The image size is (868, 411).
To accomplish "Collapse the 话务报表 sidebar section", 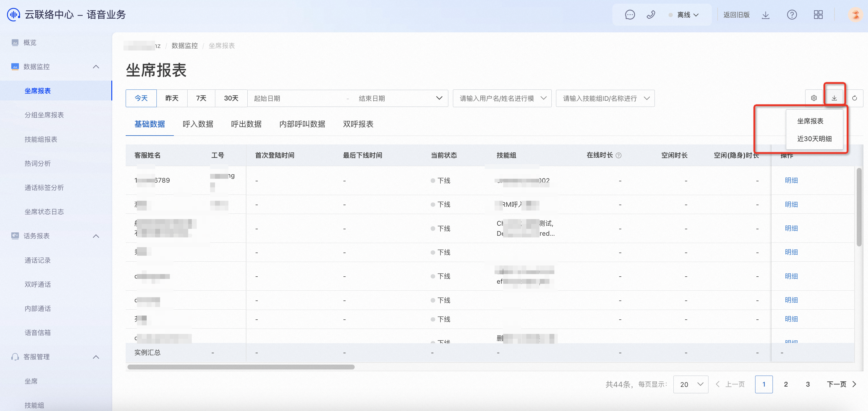I will pyautogui.click(x=96, y=236).
